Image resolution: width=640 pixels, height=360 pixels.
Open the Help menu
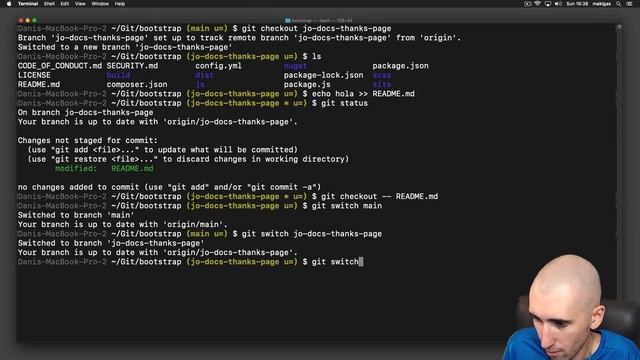coord(120,4)
